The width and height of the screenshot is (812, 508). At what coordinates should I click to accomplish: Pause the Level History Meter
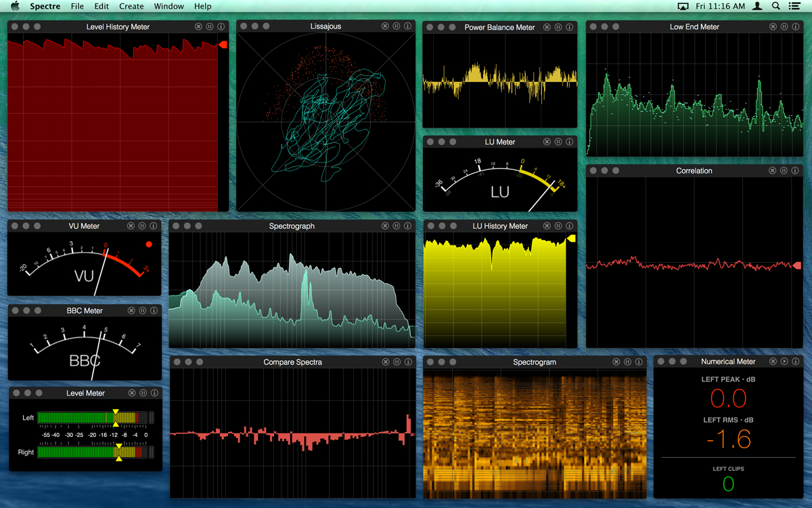210,26
